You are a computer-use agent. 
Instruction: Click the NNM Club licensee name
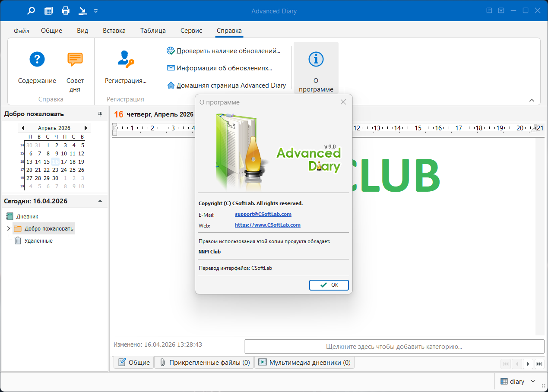209,252
